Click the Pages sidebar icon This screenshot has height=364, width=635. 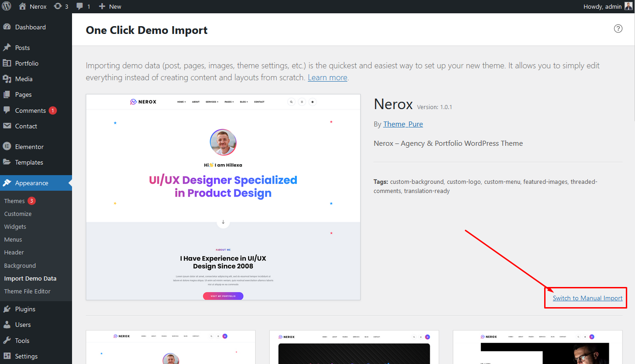pyautogui.click(x=7, y=94)
